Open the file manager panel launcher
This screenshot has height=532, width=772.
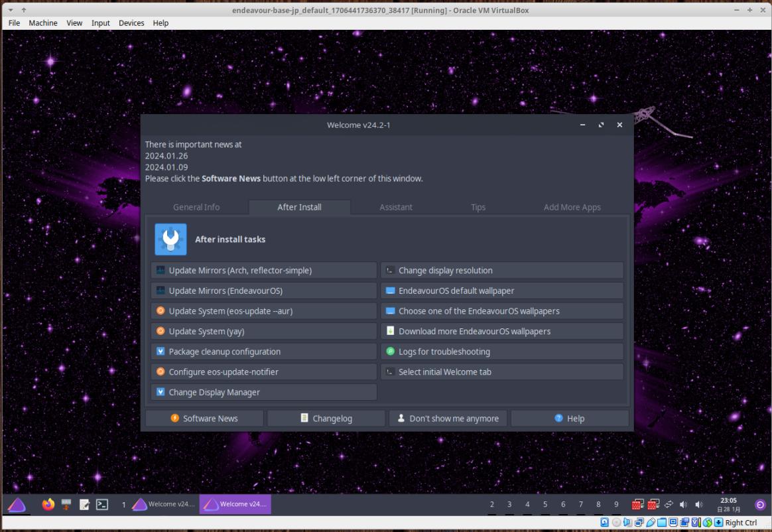pos(66,504)
